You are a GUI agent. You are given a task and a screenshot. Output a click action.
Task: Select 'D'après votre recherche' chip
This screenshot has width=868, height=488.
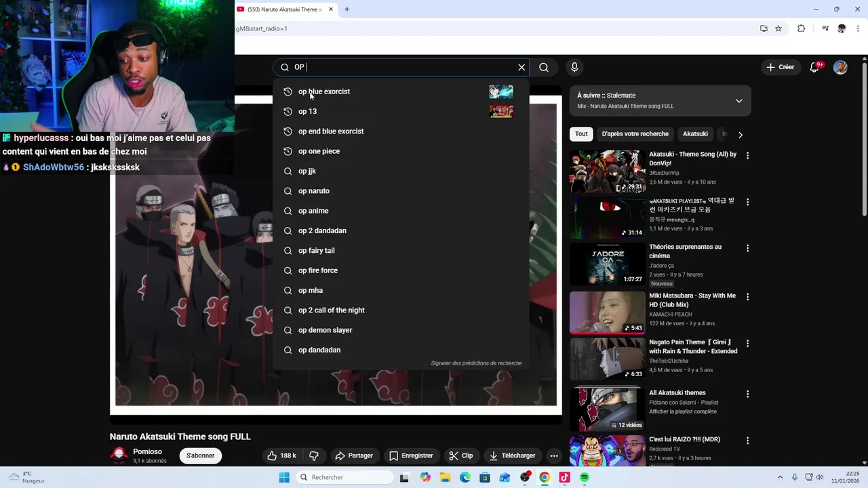(635, 134)
